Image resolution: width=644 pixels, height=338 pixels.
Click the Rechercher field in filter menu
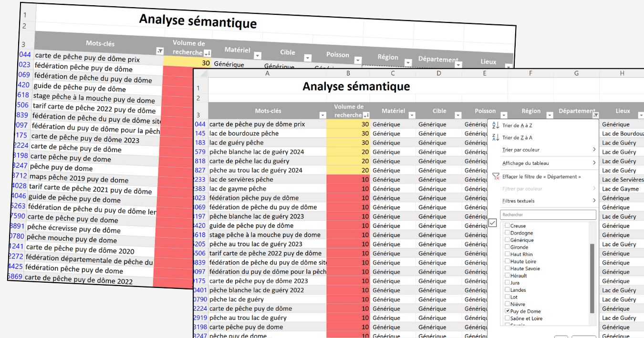(548, 215)
